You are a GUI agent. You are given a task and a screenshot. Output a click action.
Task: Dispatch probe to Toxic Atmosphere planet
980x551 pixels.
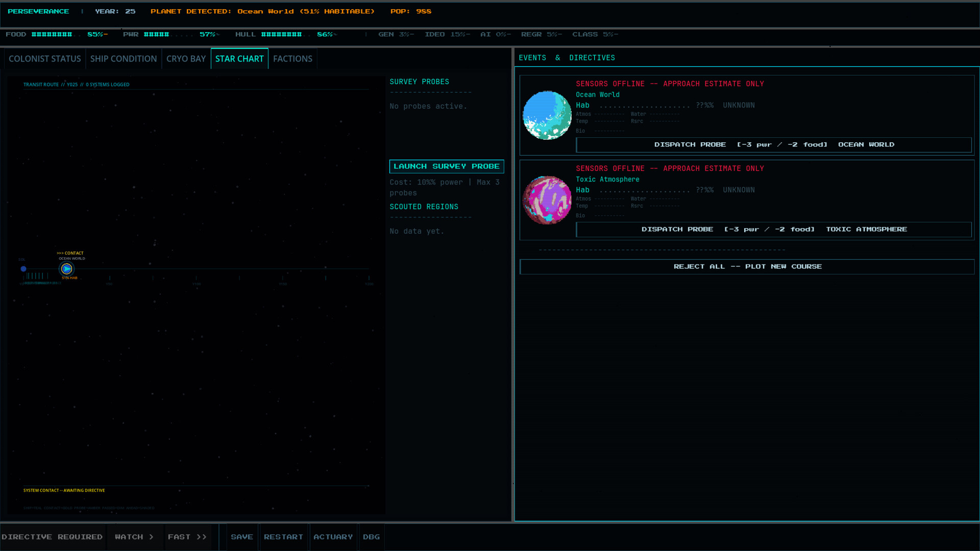coord(773,230)
